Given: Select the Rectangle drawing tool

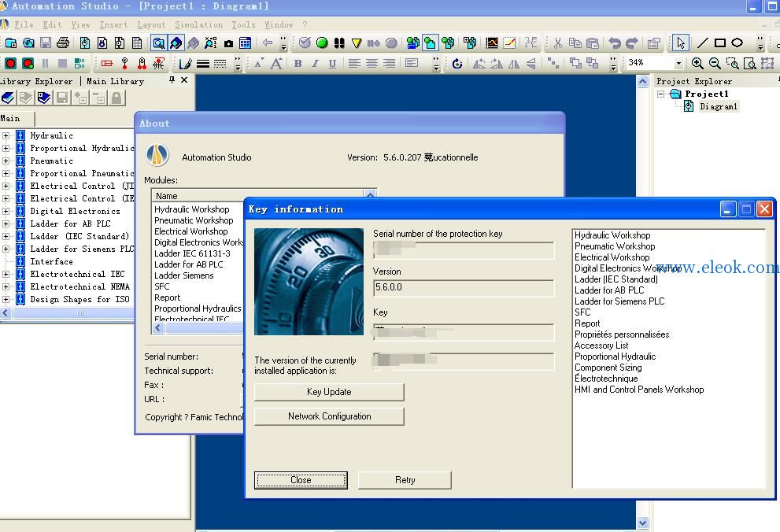Looking at the screenshot, I should tap(720, 43).
